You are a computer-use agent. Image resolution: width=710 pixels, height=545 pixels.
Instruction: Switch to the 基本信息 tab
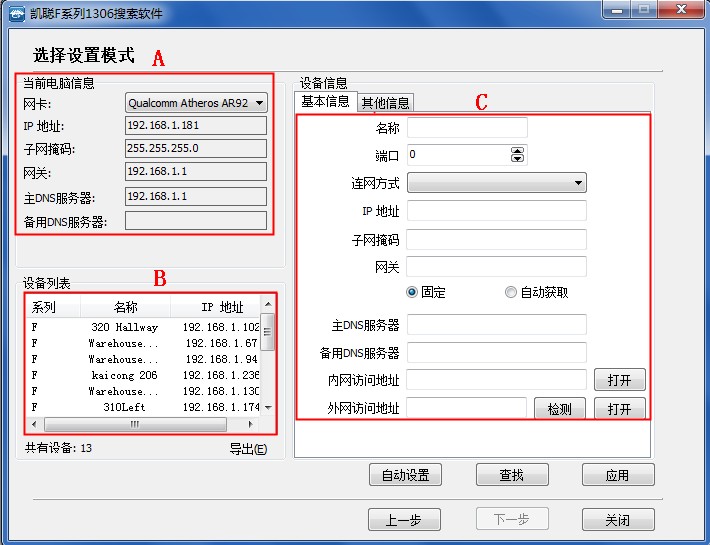(326, 101)
